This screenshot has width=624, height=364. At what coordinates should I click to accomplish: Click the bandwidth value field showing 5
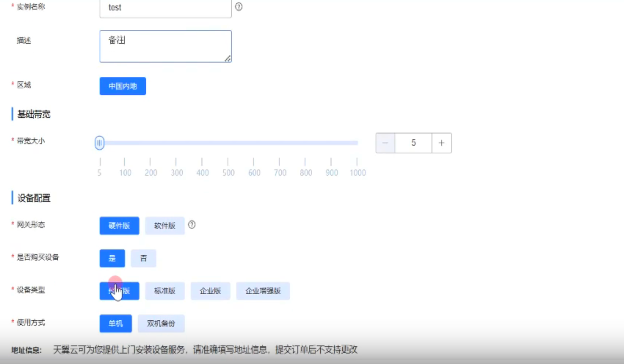point(413,143)
